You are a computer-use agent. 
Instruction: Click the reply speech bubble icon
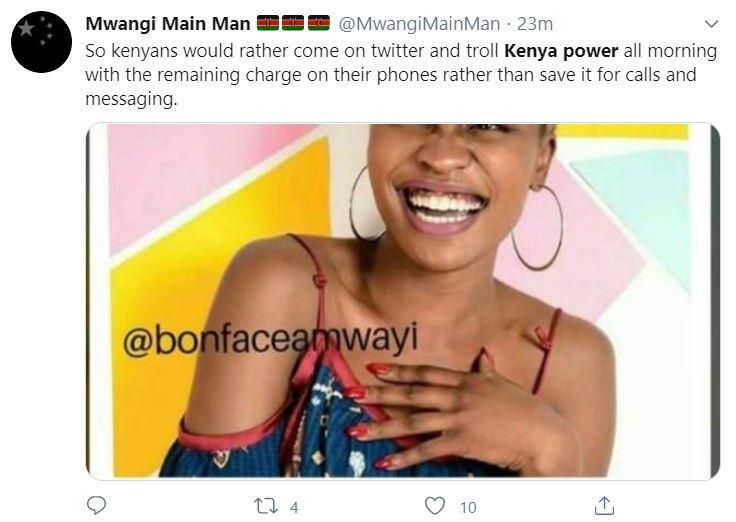96,505
